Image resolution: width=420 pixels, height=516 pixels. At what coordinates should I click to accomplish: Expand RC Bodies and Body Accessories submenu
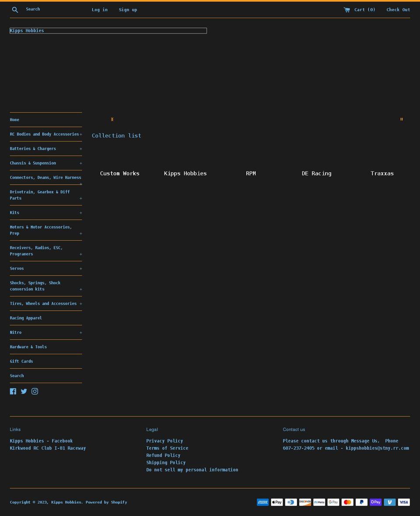click(80, 134)
